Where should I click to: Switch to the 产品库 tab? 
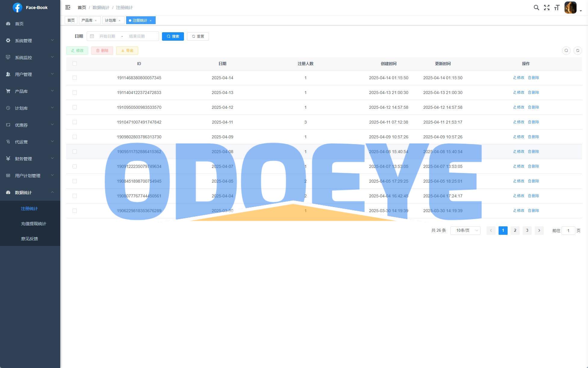pyautogui.click(x=87, y=20)
